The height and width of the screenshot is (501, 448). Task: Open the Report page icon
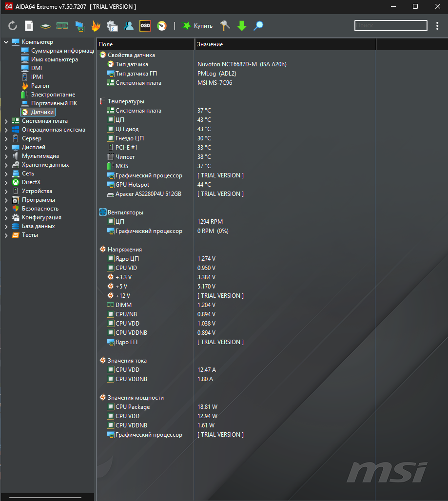point(29,26)
